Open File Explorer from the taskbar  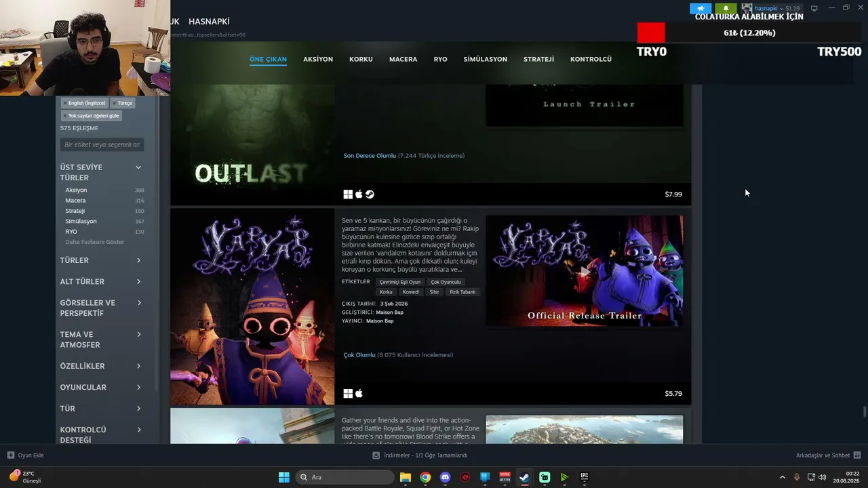point(406,477)
